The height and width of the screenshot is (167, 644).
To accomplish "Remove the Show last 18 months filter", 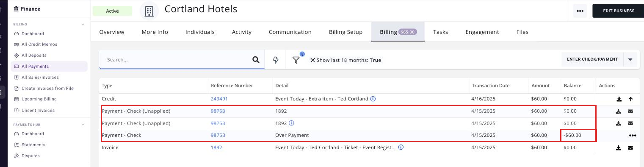I will (x=312, y=60).
